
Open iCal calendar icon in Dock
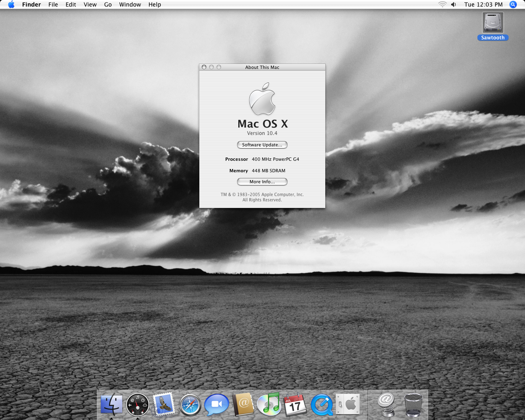295,405
